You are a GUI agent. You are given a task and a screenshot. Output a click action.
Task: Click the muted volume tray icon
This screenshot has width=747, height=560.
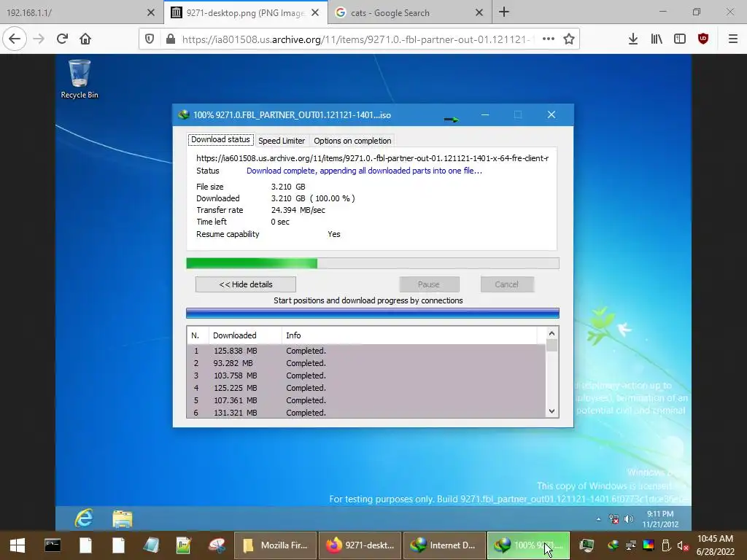point(683,545)
